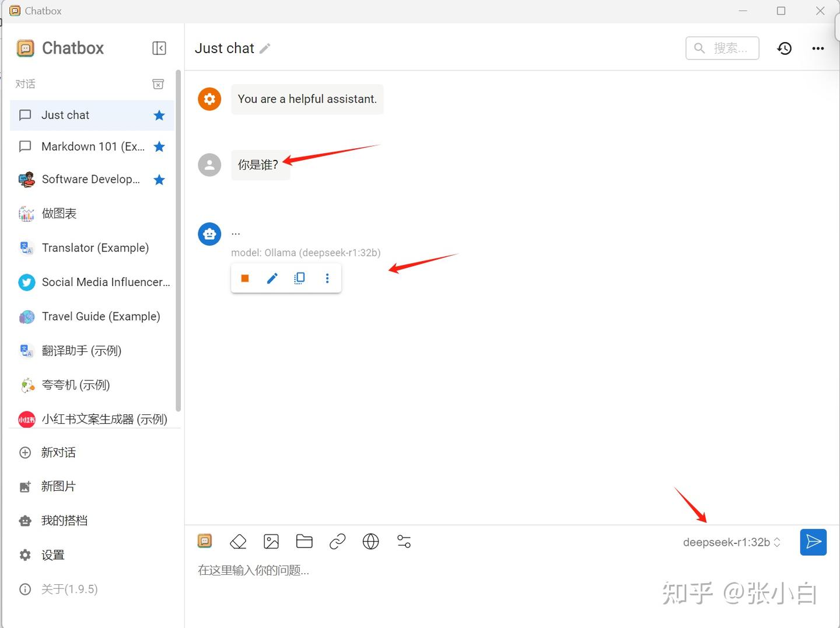Click the blue pencil edit message icon
Image resolution: width=840 pixels, height=628 pixels.
pos(272,278)
